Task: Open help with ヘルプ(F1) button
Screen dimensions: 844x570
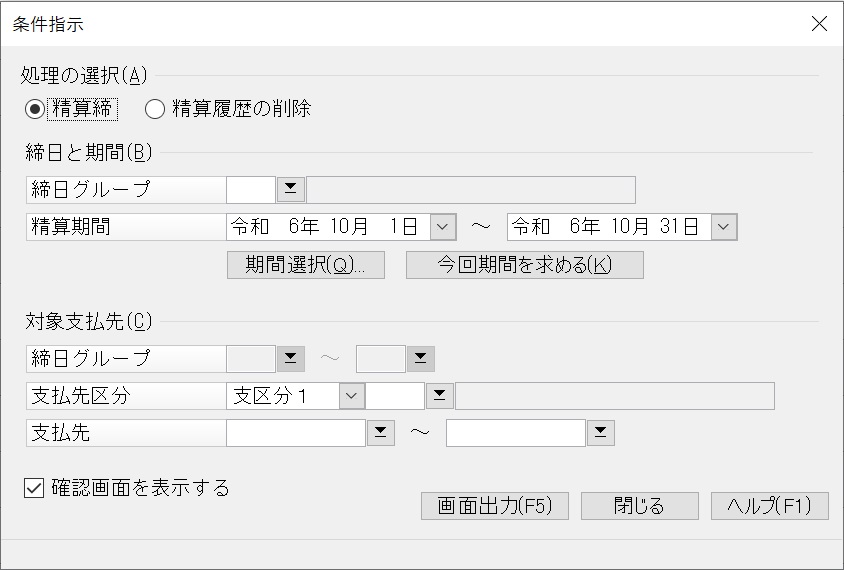Action: (770, 506)
